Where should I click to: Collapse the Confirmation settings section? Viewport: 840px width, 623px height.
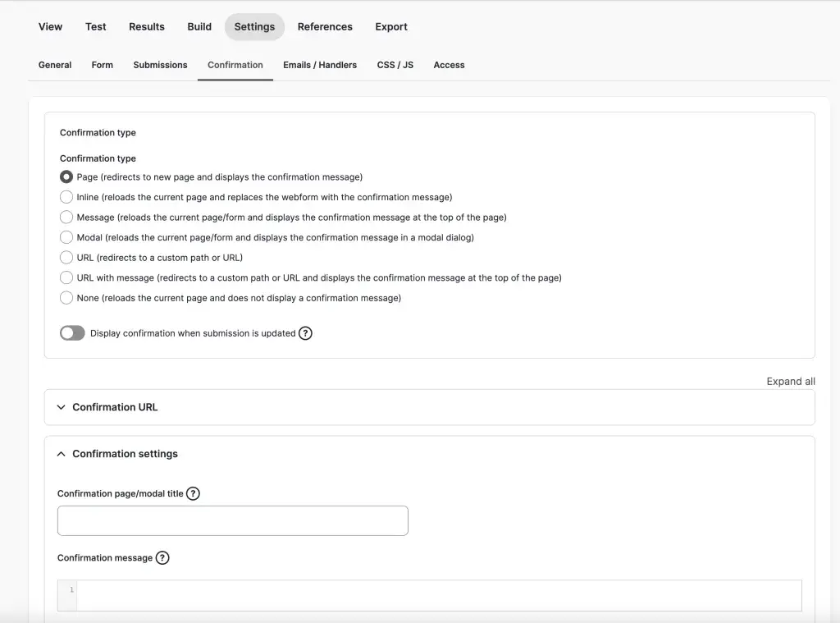(x=125, y=454)
